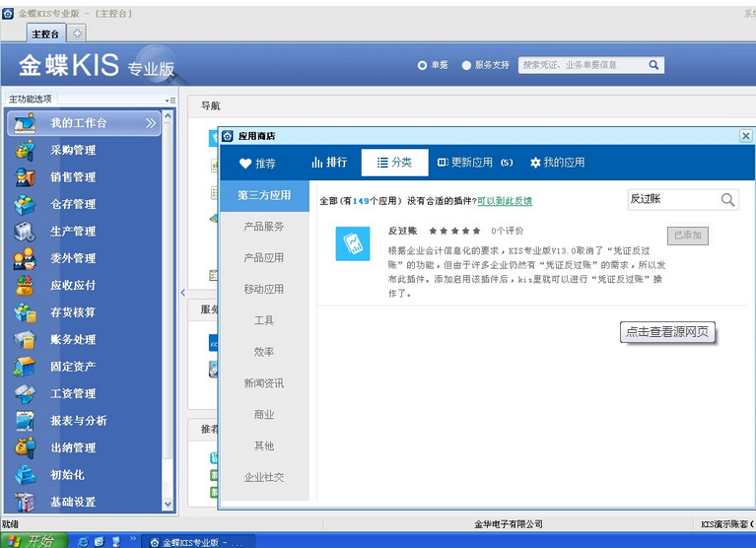756x548 pixels.
Task: Click the 0个评价 review count
Action: tap(507, 231)
